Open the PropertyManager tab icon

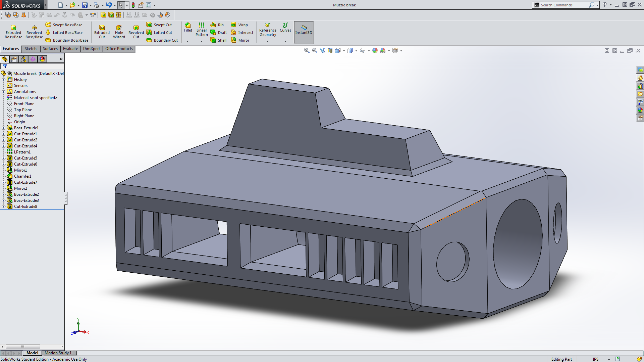coord(14,59)
